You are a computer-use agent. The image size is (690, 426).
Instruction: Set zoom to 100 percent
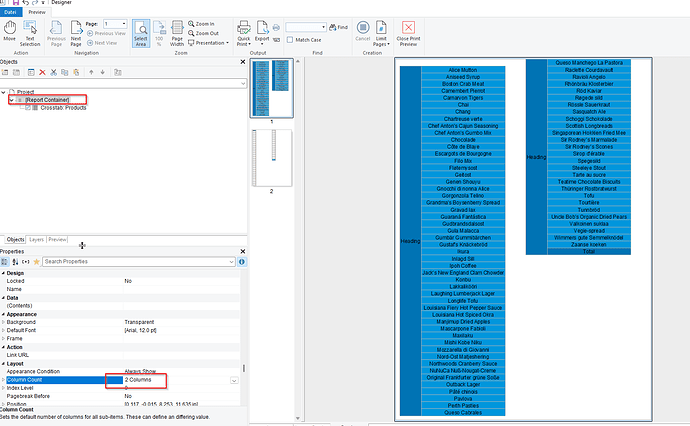pos(159,33)
